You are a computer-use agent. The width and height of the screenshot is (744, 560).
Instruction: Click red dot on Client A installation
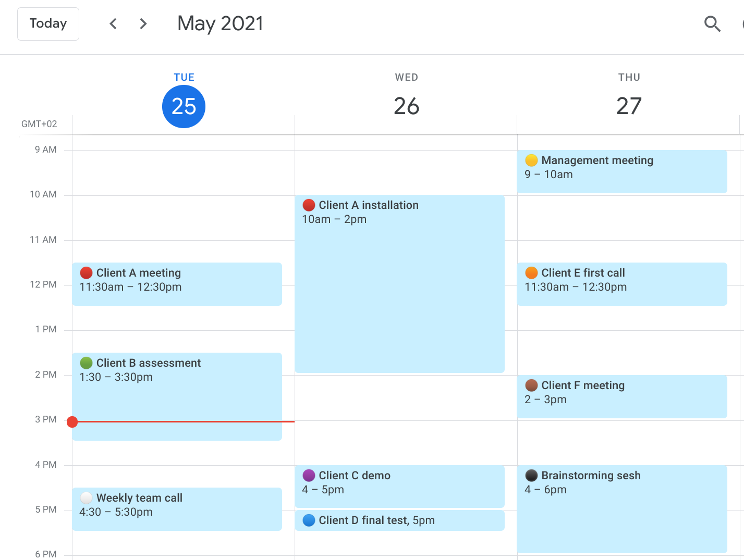309,205
